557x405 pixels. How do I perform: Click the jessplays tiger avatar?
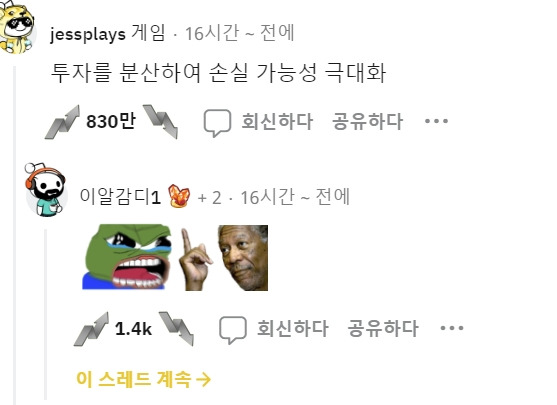click(16, 27)
